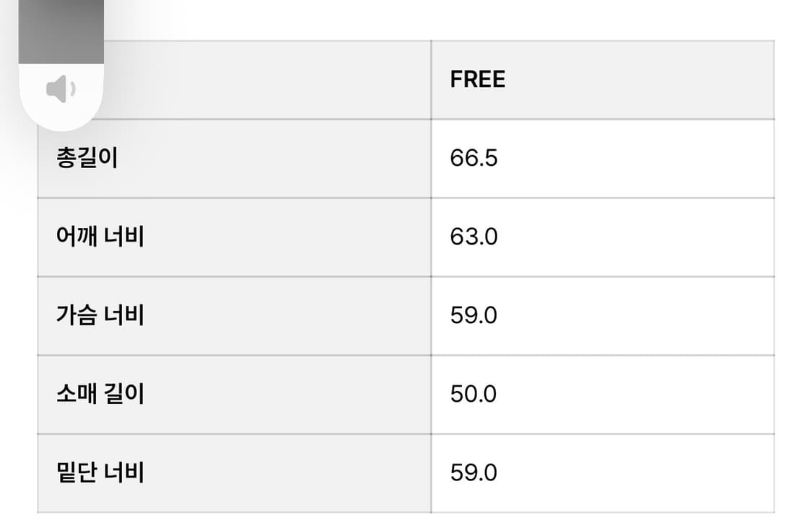Select the 59.0 value beside 밑단 너비
This screenshot has height=528, width=812.
click(x=473, y=472)
